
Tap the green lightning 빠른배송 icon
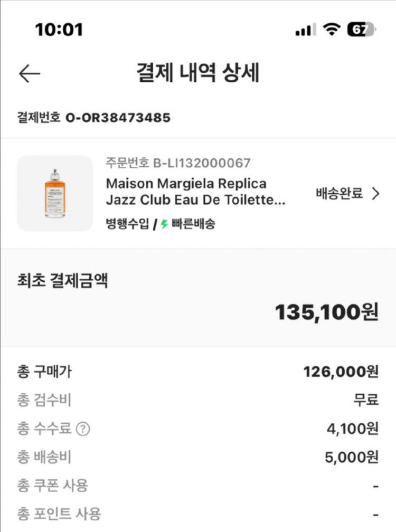tap(164, 224)
